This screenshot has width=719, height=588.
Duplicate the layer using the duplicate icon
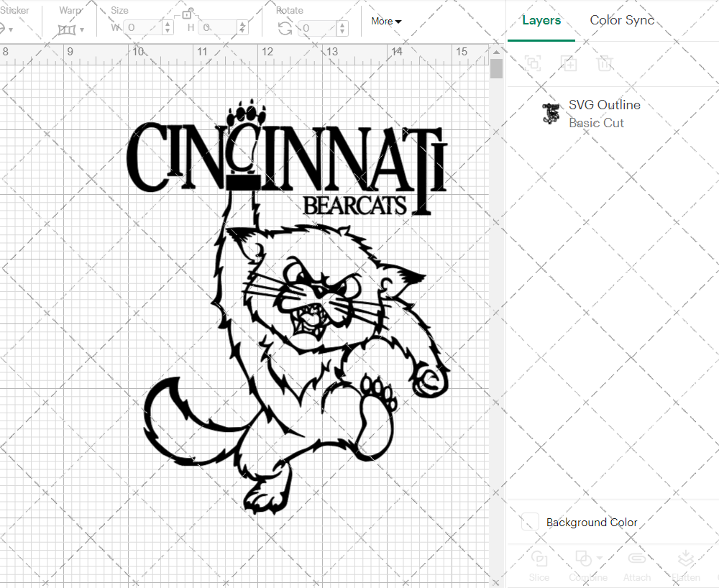[569, 63]
